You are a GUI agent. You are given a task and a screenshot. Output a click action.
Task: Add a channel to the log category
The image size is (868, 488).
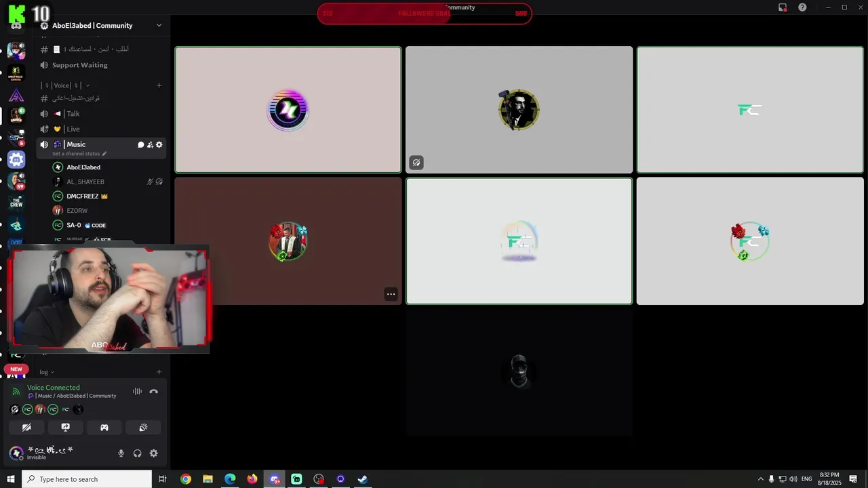159,371
